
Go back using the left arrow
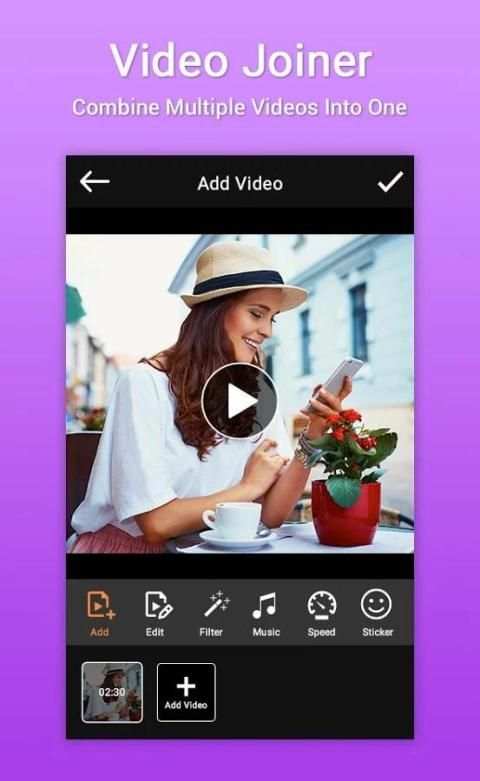[x=95, y=182]
